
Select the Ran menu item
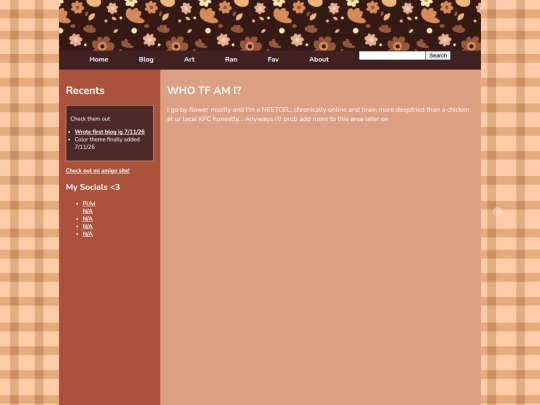(231, 60)
